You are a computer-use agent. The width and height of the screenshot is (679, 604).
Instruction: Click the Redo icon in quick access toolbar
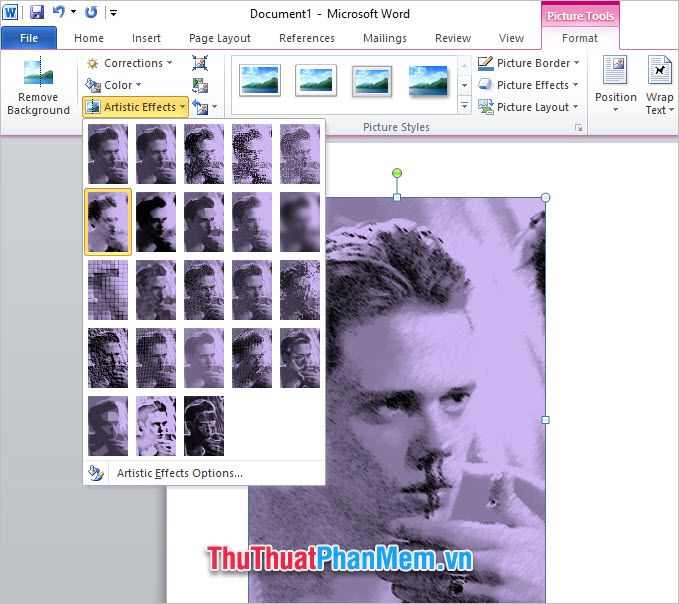pyautogui.click(x=92, y=13)
